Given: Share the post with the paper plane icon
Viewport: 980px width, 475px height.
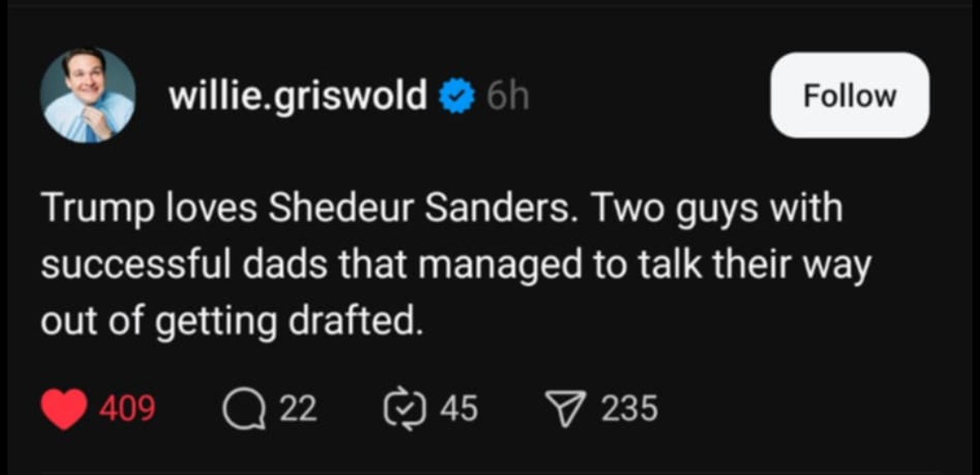Looking at the screenshot, I should (x=567, y=409).
